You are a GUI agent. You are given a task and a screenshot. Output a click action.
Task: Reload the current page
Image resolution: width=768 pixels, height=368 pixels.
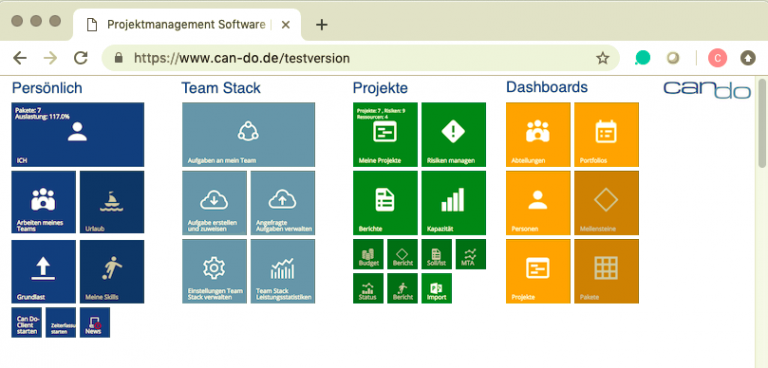[x=80, y=58]
